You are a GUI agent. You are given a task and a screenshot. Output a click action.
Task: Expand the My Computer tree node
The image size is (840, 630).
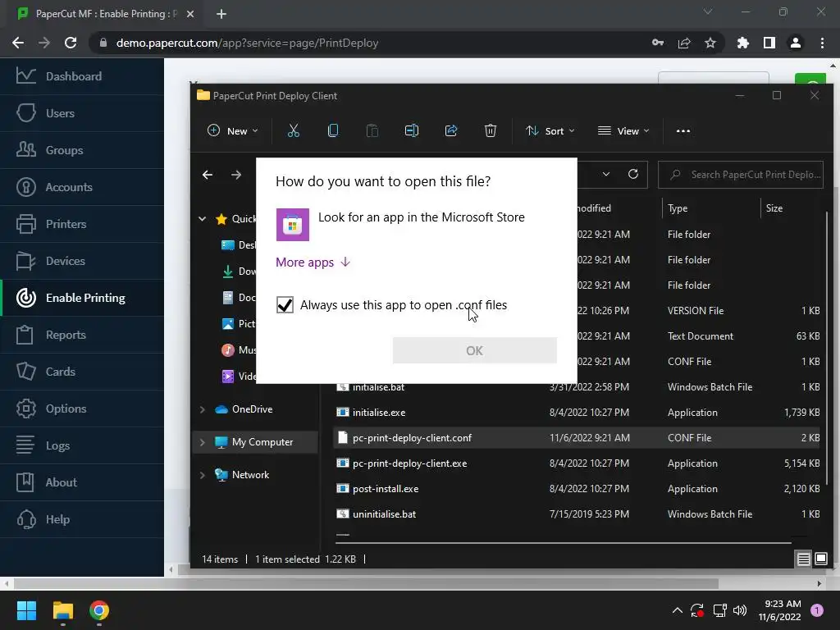tap(203, 442)
